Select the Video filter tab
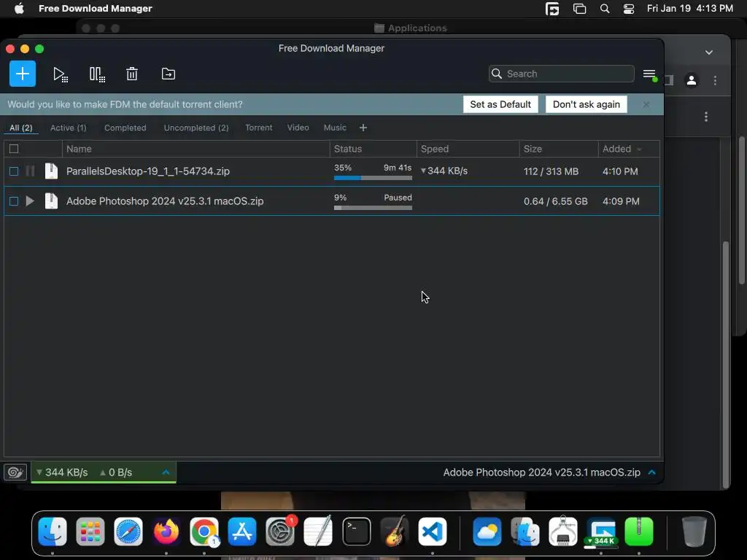Viewport: 747px width, 560px height. pyautogui.click(x=298, y=128)
